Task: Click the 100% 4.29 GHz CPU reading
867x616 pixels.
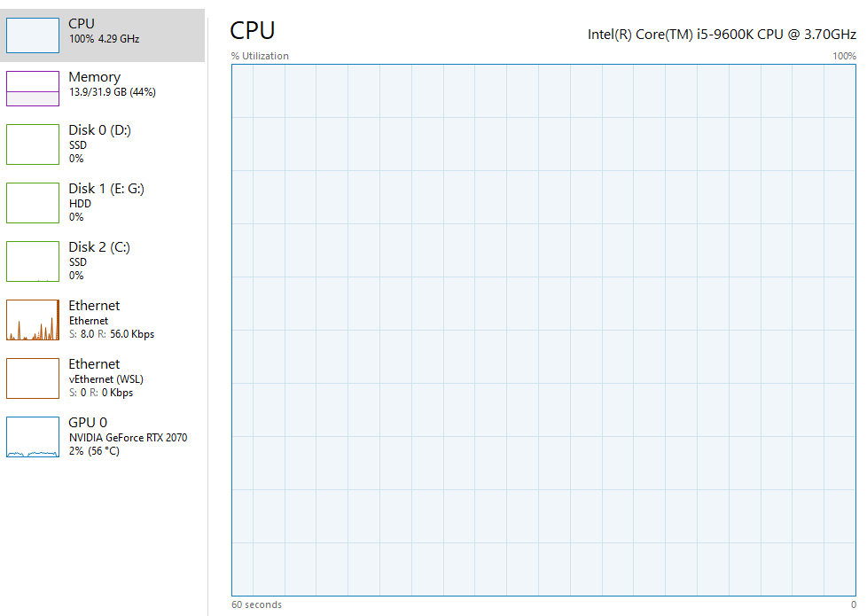Action: point(104,39)
